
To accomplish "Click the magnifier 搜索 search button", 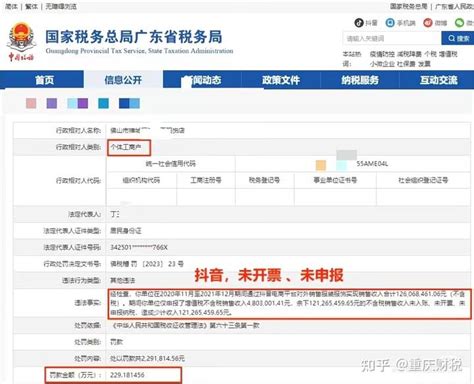I will tap(458, 38).
